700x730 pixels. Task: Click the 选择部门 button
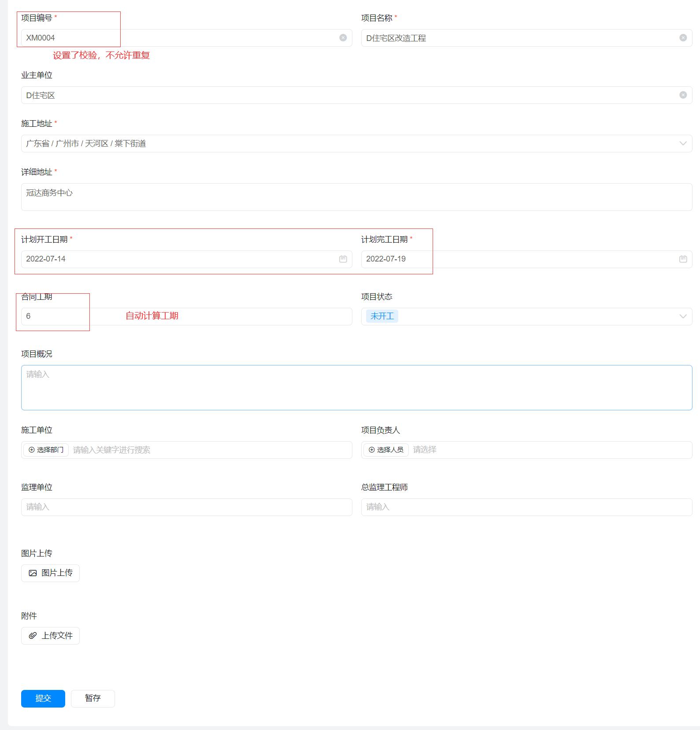click(46, 450)
